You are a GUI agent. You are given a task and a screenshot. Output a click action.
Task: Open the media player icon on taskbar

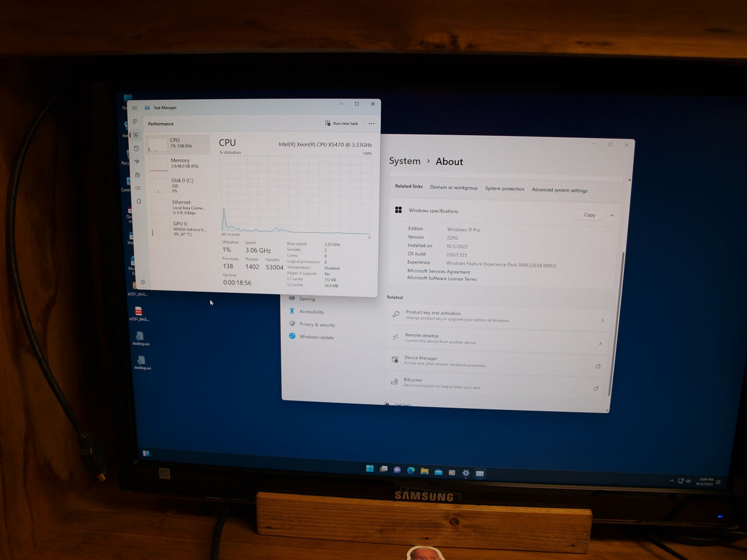452,472
